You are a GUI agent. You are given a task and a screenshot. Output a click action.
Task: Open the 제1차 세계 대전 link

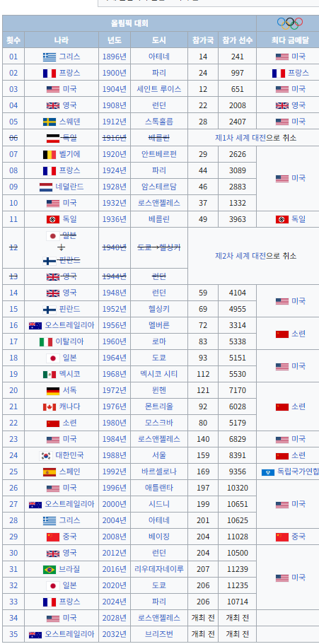coord(240,138)
